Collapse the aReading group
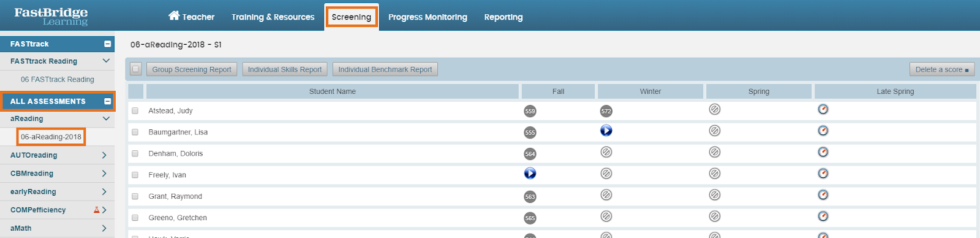Image resolution: width=980 pixels, height=238 pixels. coord(106,118)
